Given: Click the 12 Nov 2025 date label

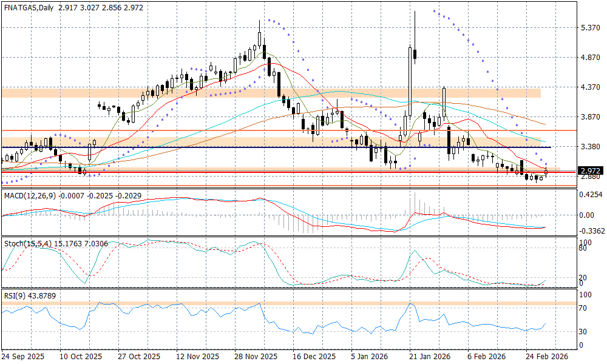Looking at the screenshot, I should [x=197, y=357].
